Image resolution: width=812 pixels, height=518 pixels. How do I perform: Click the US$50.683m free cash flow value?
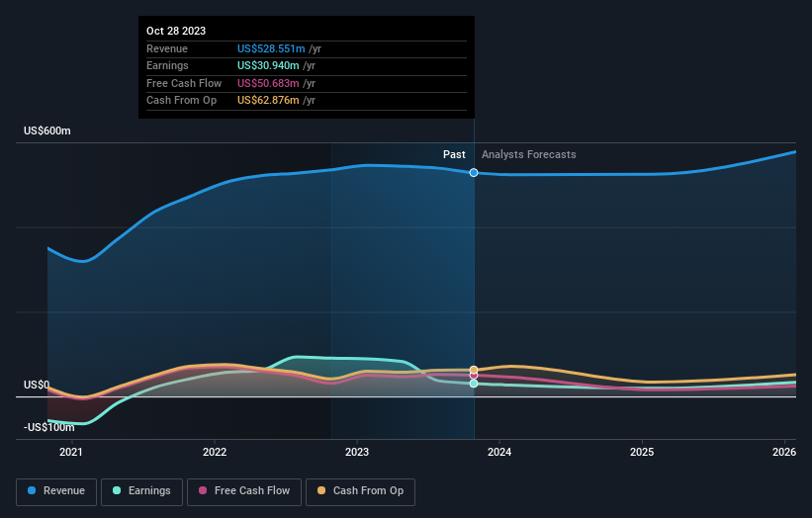tap(268, 83)
